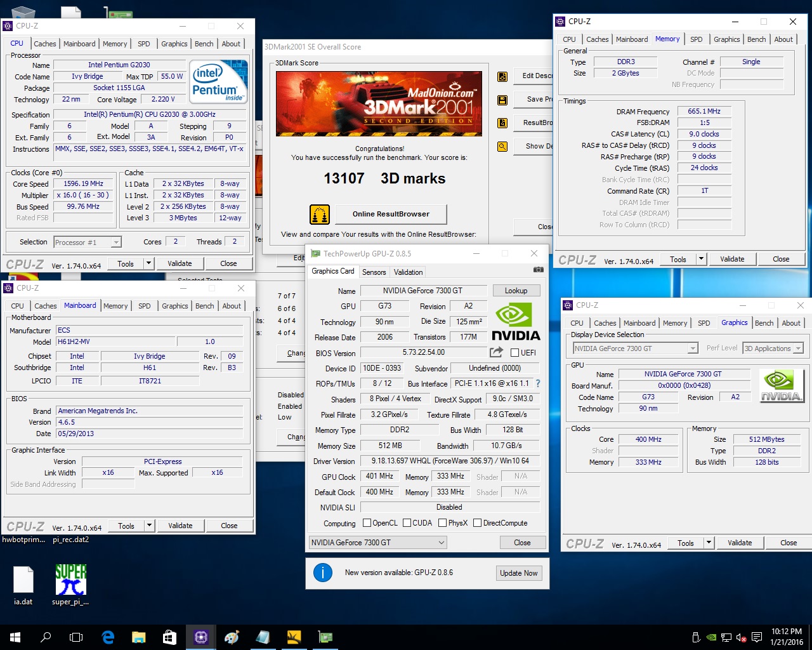Click the 13107 3D marks score text
812x650 pixels.
coord(384,178)
